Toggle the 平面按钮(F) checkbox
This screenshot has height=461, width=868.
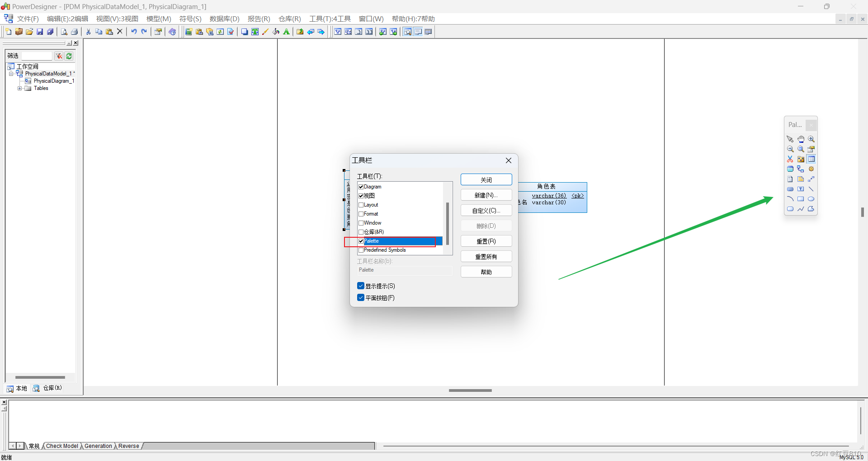(x=361, y=297)
